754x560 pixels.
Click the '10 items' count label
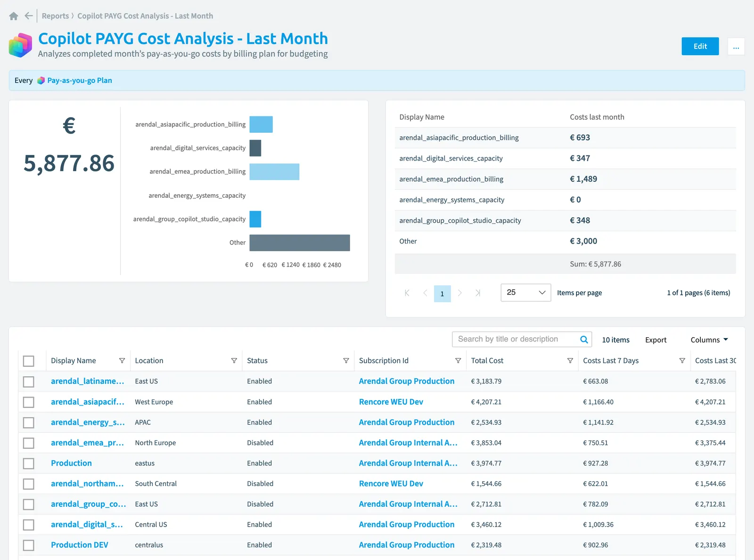pos(615,340)
